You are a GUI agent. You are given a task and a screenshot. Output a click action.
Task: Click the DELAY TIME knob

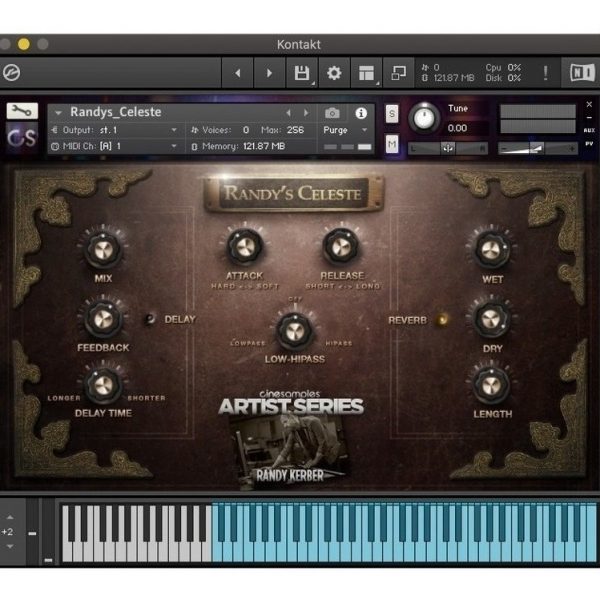pos(103,385)
